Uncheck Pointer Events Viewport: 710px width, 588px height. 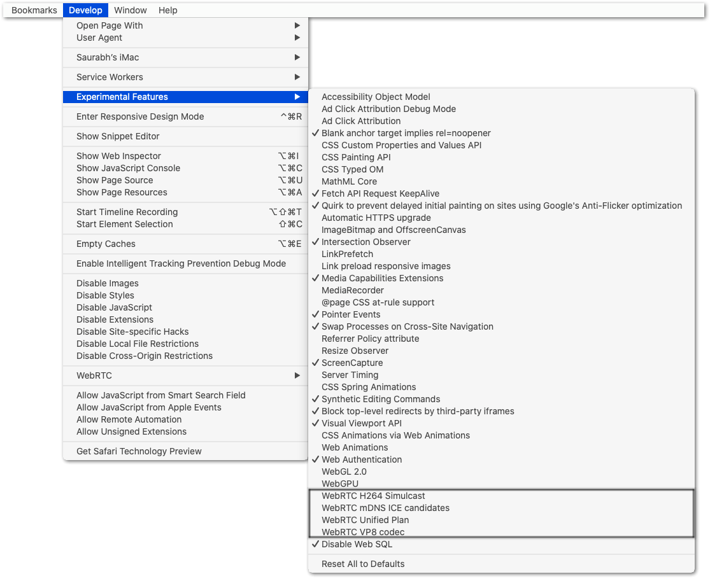[501, 314]
